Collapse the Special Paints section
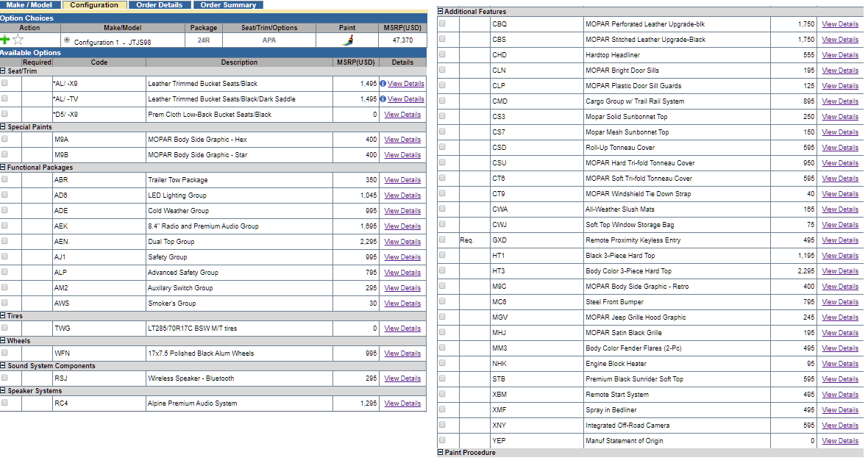The width and height of the screenshot is (868, 463). (3, 126)
